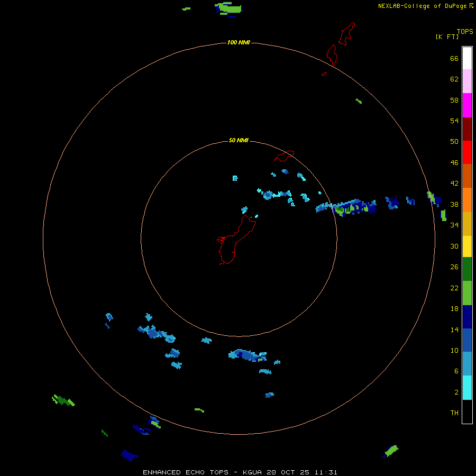Click the cyan 10 kft legend swatch
This screenshot has height=476, width=476.
467,388
